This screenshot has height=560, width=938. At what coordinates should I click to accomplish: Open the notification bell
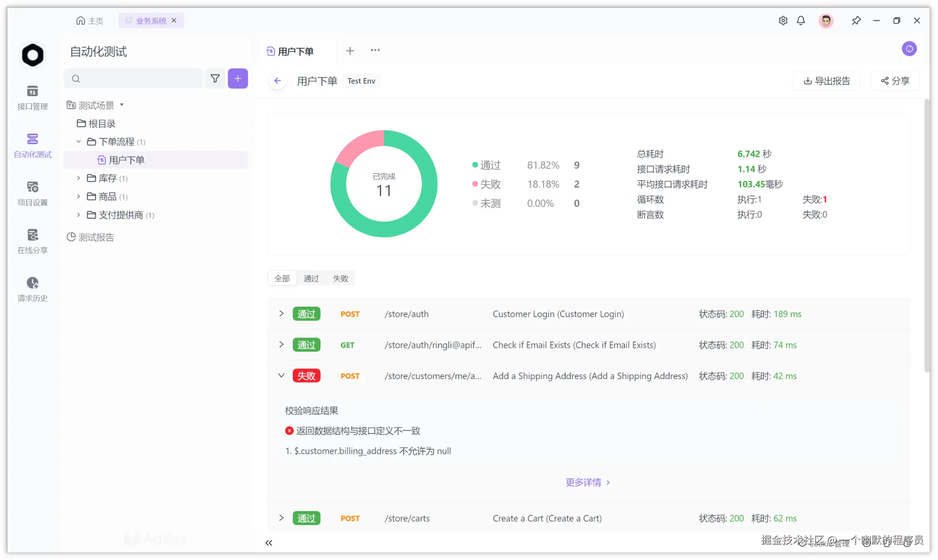800,21
